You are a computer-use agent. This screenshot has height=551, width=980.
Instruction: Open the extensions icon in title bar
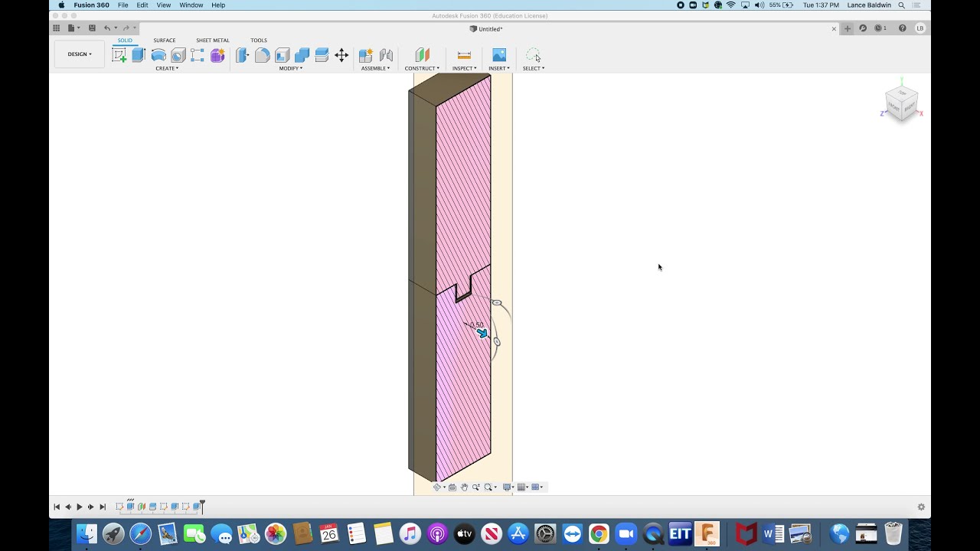863,28
